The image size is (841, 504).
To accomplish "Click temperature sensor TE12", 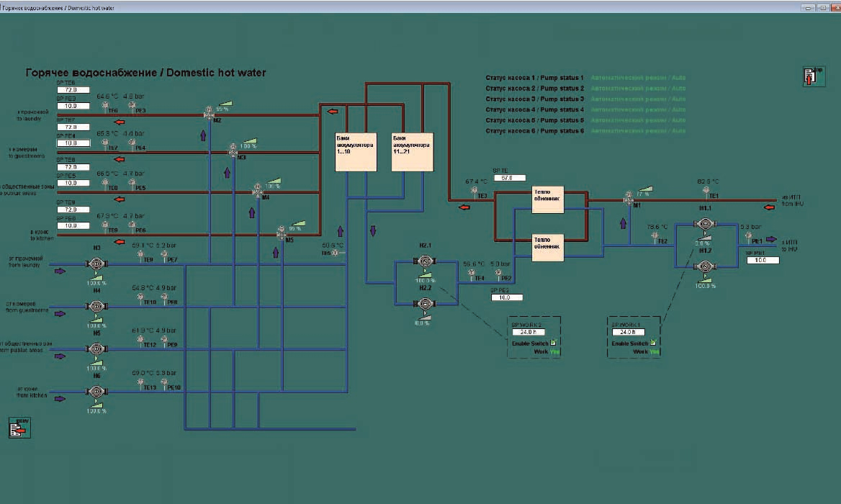I will point(140,341).
